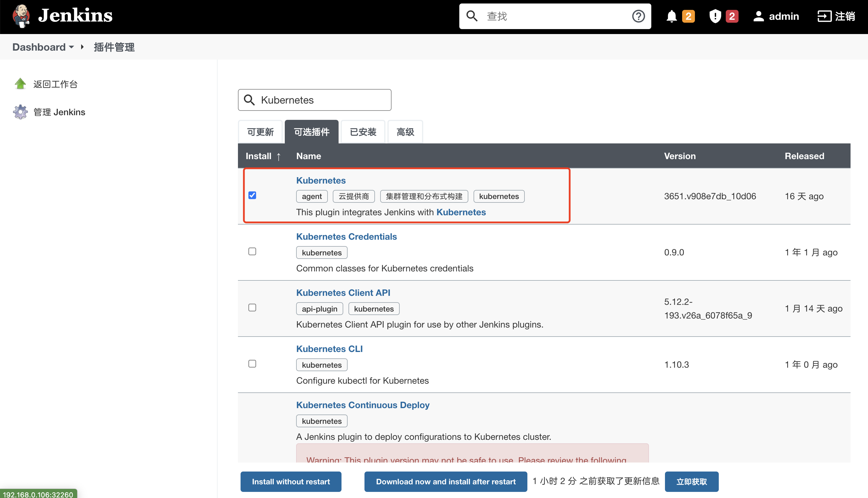Viewport: 868px width, 498px height.
Task: View the red security warnings icon
Action: coord(714,16)
